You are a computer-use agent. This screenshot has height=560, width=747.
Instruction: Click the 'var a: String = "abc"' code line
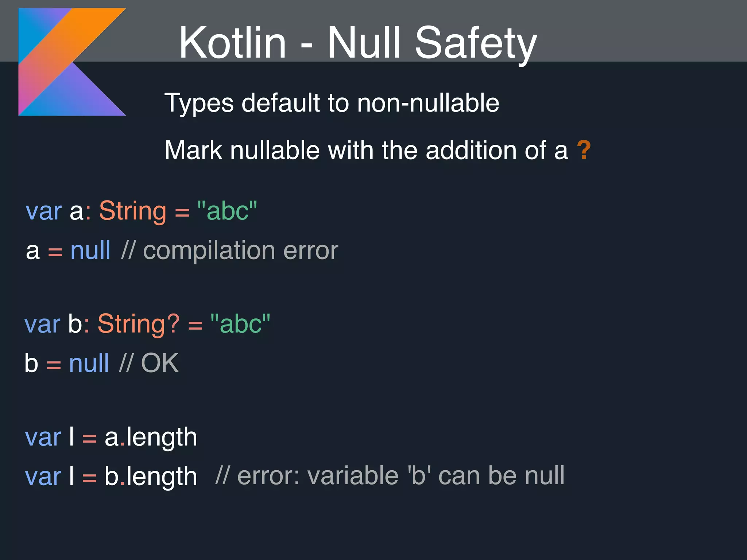(142, 211)
